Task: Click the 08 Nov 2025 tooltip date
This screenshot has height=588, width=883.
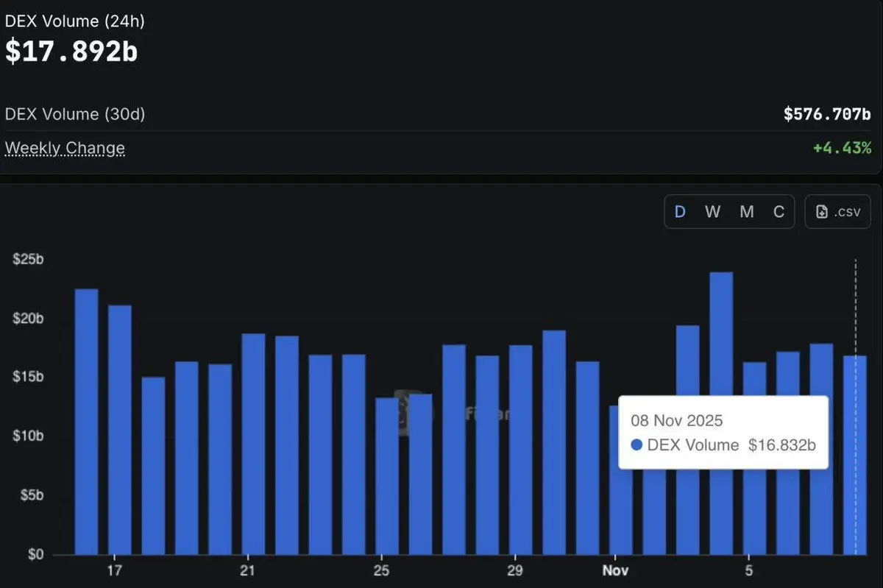Action: point(677,421)
